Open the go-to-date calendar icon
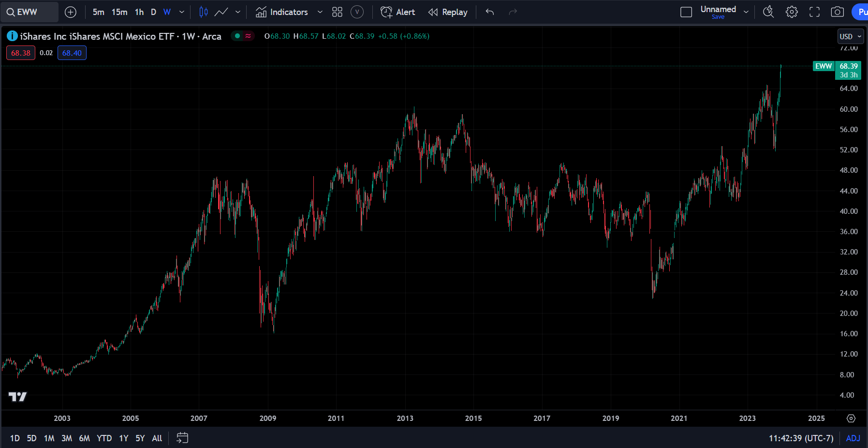The height and width of the screenshot is (448, 868). tap(182, 438)
